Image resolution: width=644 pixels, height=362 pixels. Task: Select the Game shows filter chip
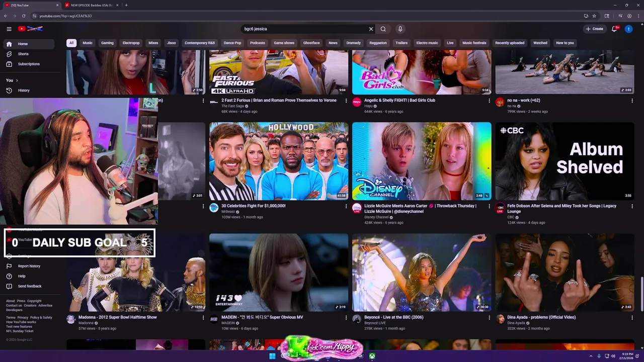(284, 43)
